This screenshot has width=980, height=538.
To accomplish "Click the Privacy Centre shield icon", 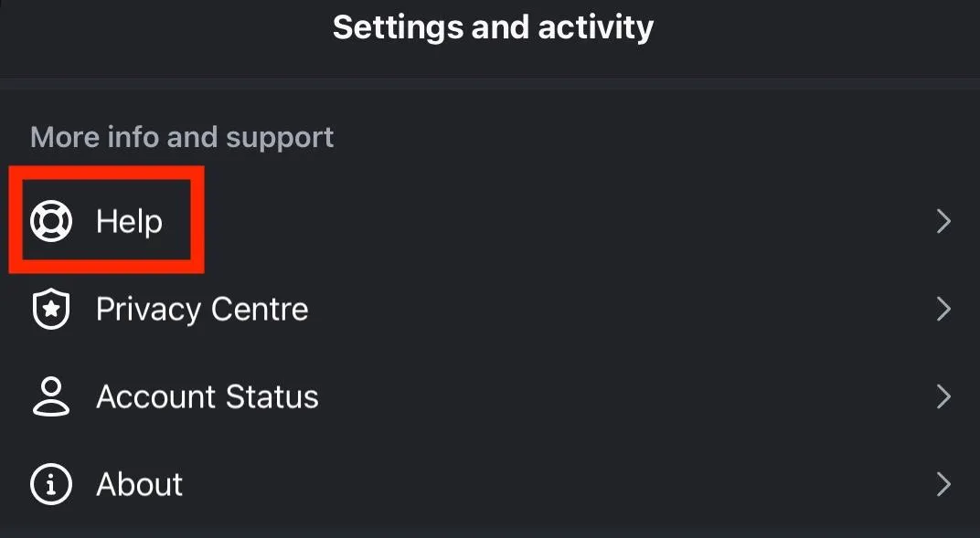I will [51, 310].
